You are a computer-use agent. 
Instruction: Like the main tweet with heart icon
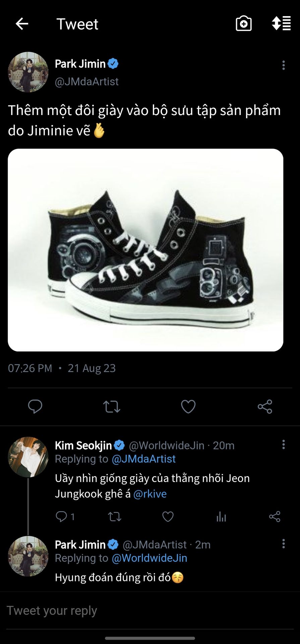click(x=188, y=407)
